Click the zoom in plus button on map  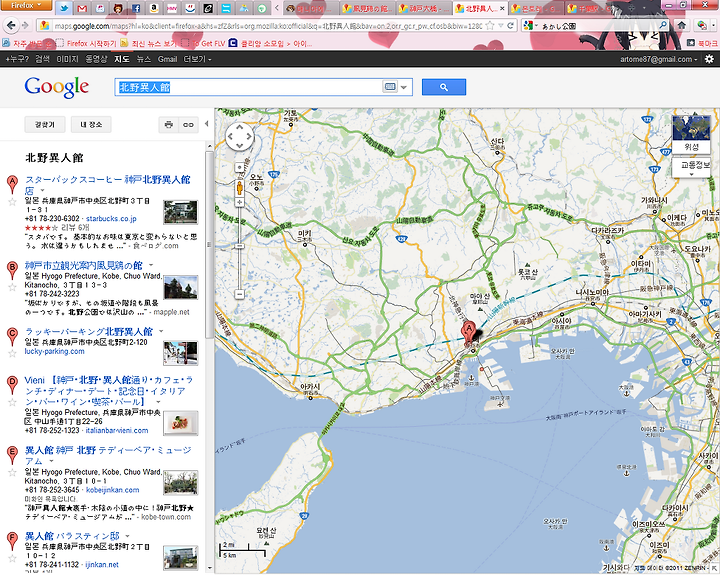239,202
